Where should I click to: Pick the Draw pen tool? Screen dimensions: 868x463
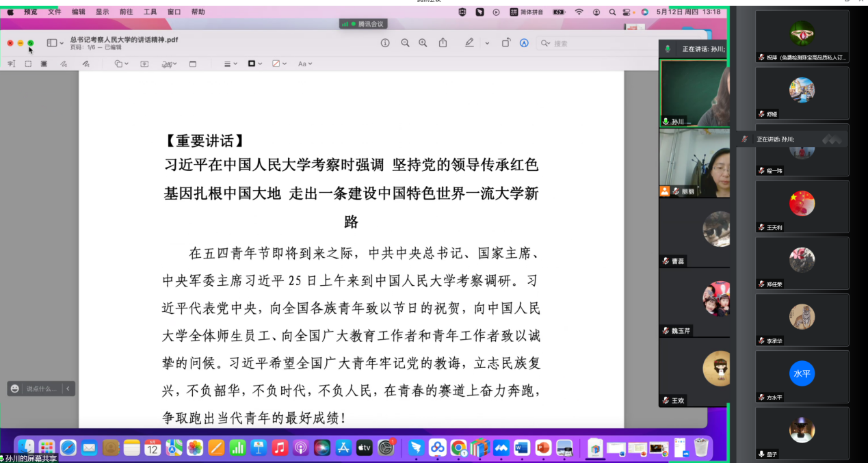tap(86, 64)
